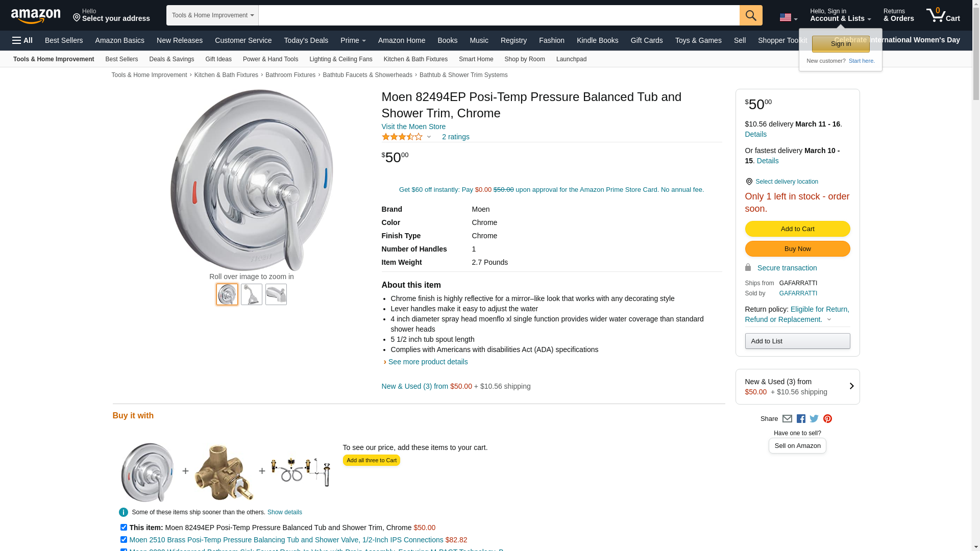Open Today's Deals in the navigation bar

point(306,40)
